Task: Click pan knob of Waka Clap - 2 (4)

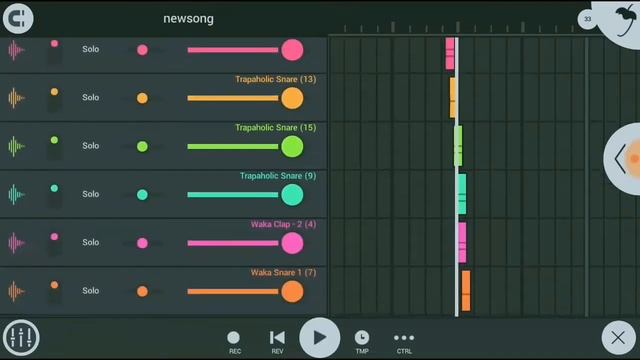Action: point(142,243)
